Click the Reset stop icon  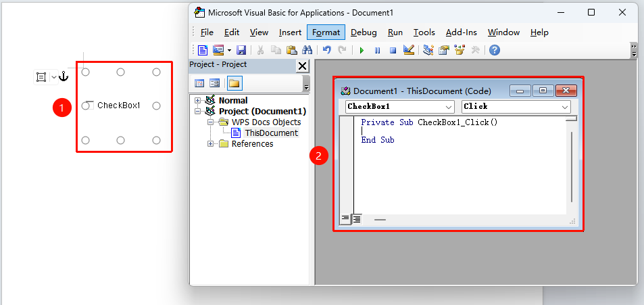(x=393, y=51)
